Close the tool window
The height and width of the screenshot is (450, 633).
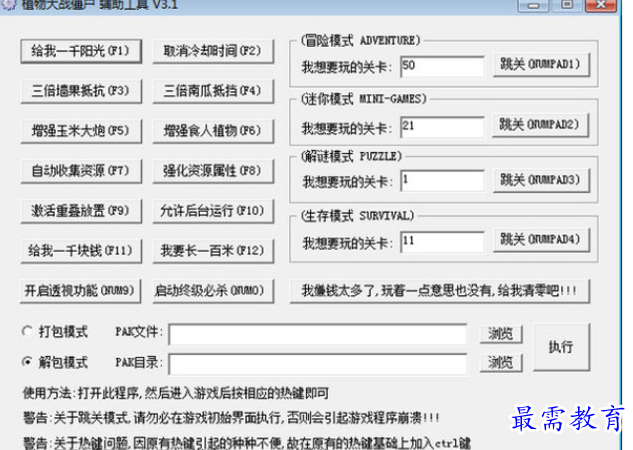(x=601, y=5)
